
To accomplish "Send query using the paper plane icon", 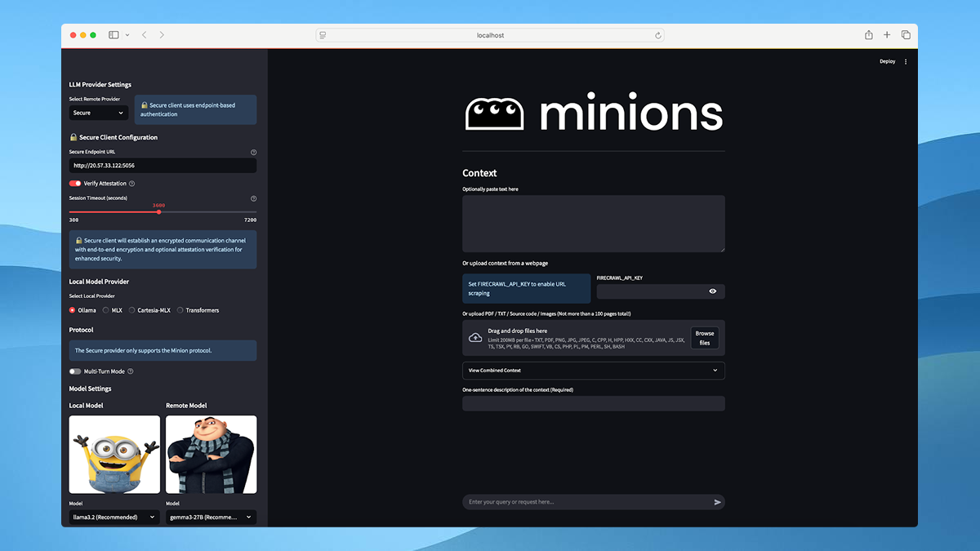I will 716,502.
